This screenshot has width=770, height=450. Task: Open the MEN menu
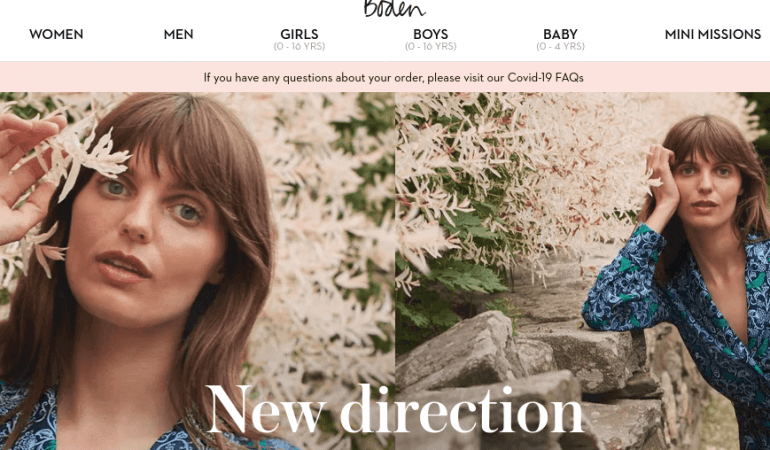[178, 34]
